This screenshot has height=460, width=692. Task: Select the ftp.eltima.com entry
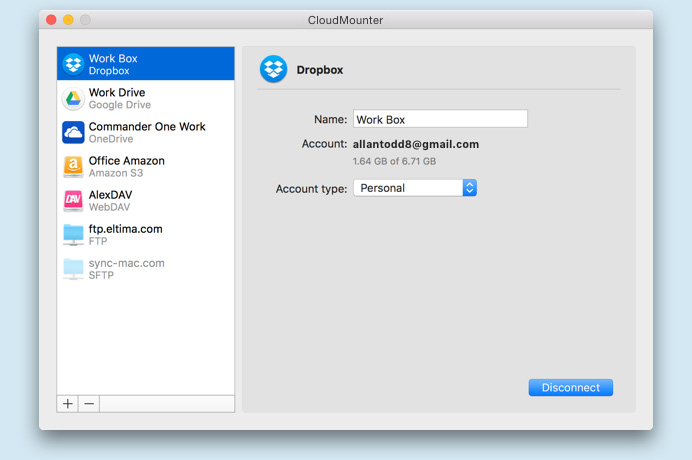[x=146, y=235]
